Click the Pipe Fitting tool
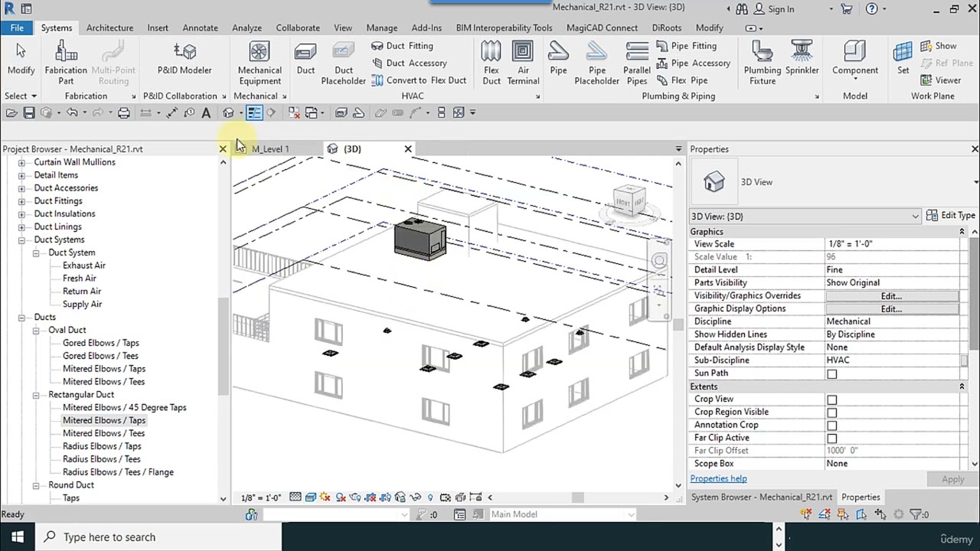Screen dimensions: 980x551 click(686, 46)
